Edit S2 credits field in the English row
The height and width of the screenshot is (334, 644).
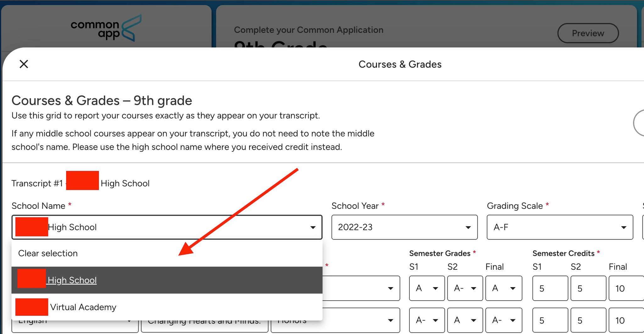pyautogui.click(x=588, y=320)
